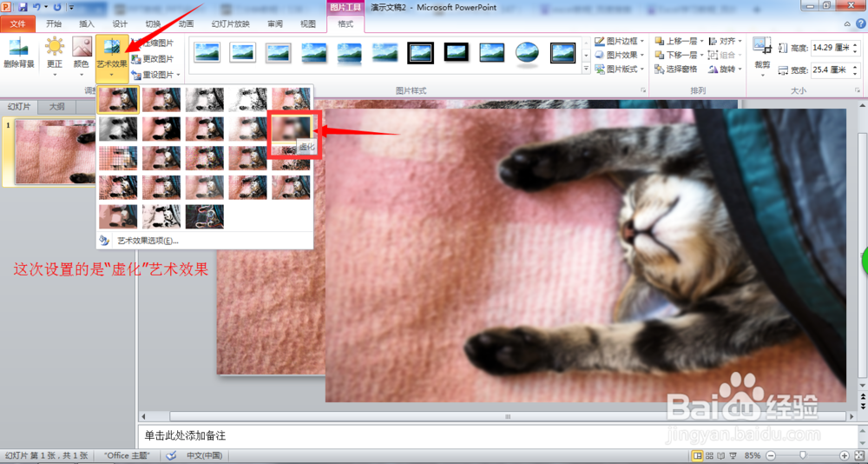
Task: Open the File (文件) tab
Action: (x=18, y=23)
